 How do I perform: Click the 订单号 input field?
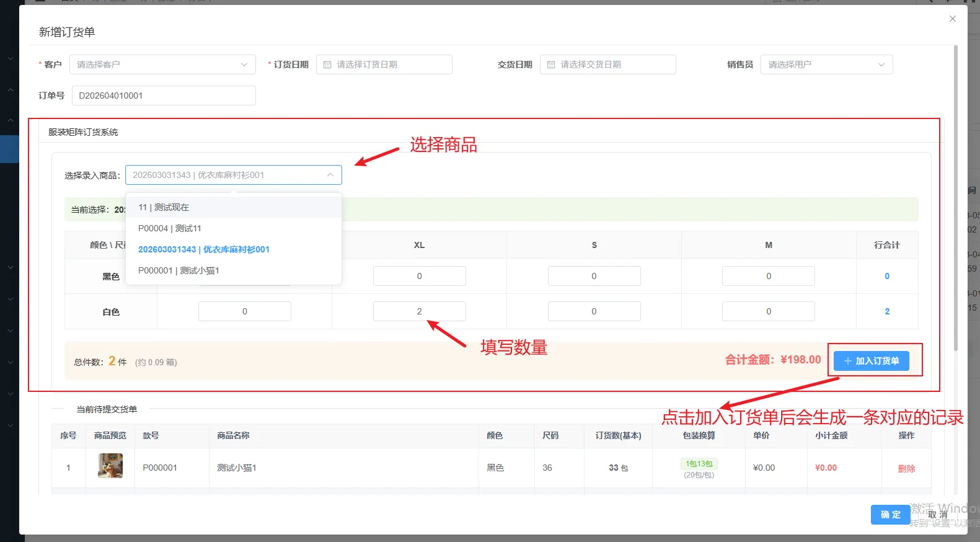coord(164,96)
